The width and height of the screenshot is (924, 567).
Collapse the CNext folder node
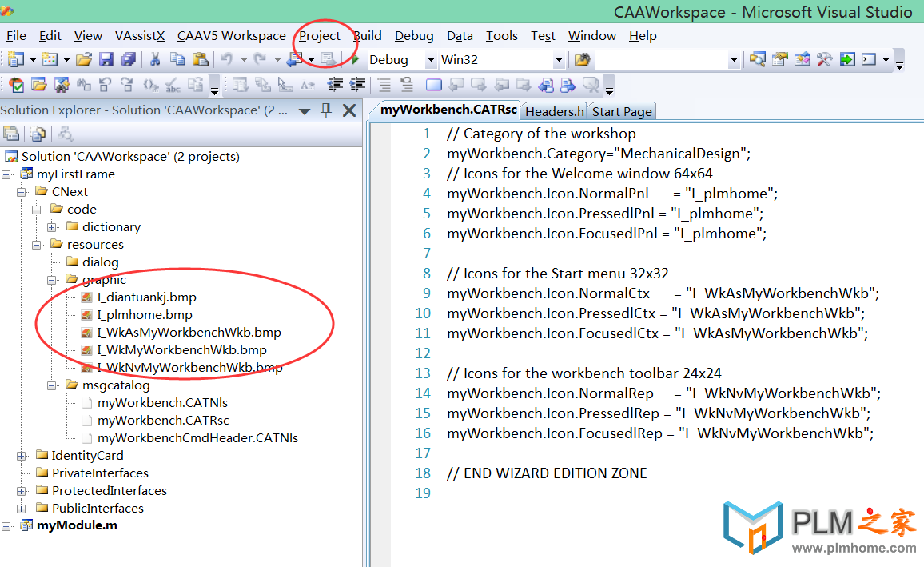22,192
